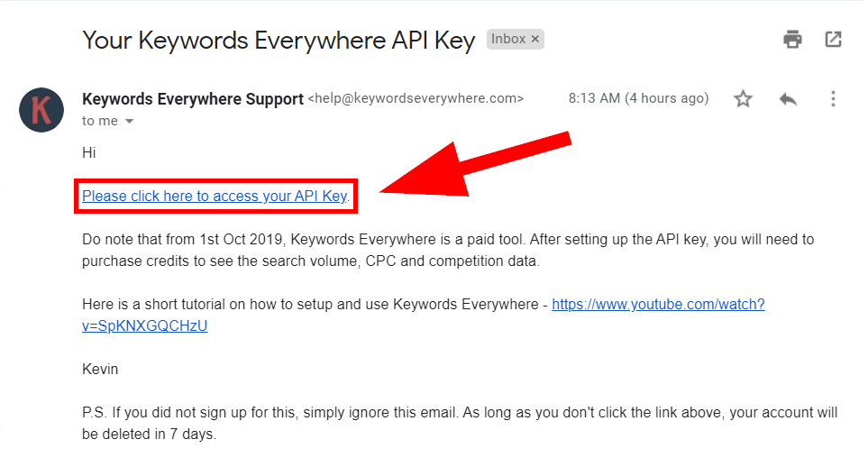Click the sender's K avatar
868x467 pixels.
point(41,110)
